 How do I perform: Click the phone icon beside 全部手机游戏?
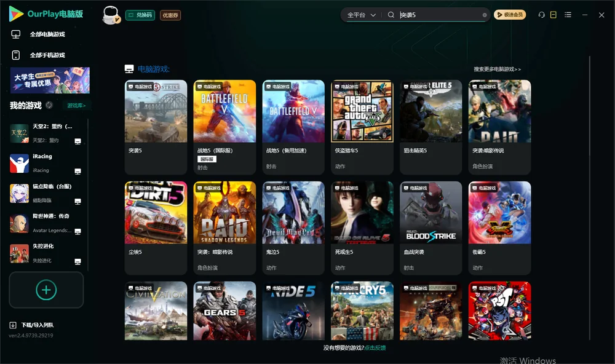(x=16, y=55)
